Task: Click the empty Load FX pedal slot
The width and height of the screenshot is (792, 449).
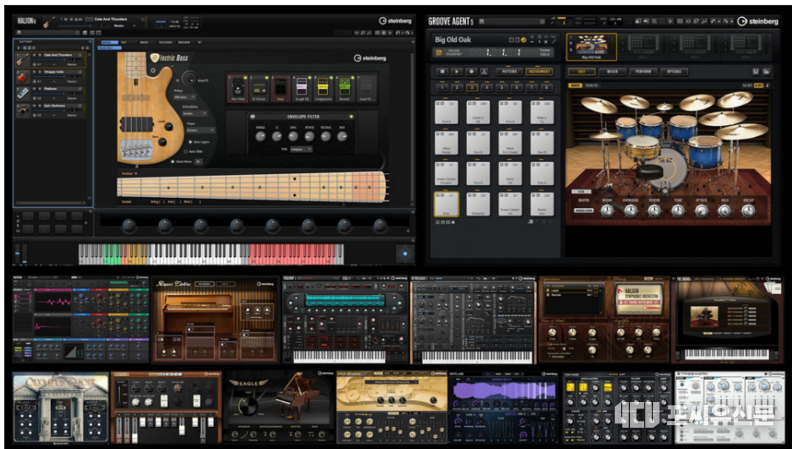Action: point(366,89)
